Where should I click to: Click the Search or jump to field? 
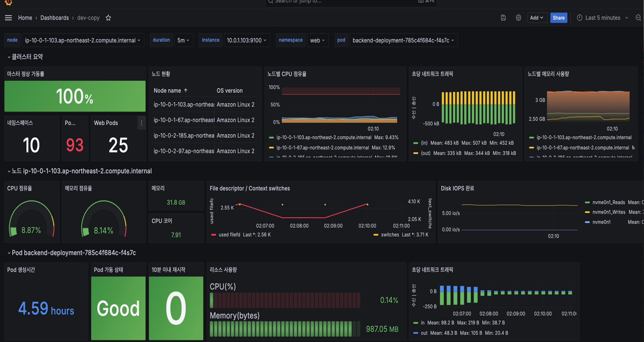pyautogui.click(x=351, y=2)
